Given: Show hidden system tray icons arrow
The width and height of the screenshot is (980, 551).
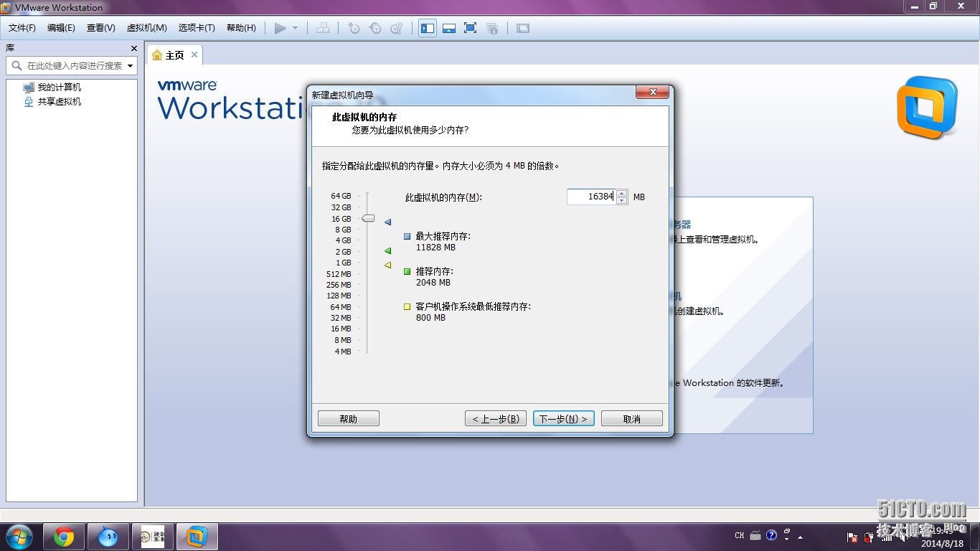Looking at the screenshot, I should pos(801,537).
